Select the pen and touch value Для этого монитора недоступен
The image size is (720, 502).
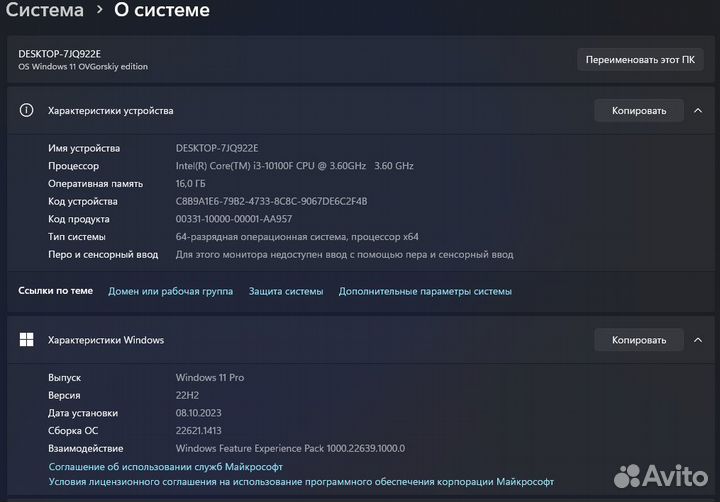(x=344, y=254)
